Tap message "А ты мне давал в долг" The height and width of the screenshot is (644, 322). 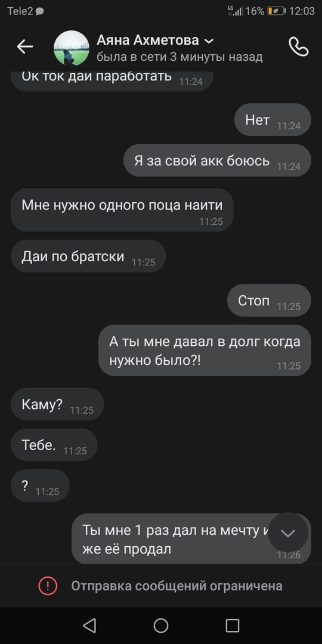pos(205,351)
